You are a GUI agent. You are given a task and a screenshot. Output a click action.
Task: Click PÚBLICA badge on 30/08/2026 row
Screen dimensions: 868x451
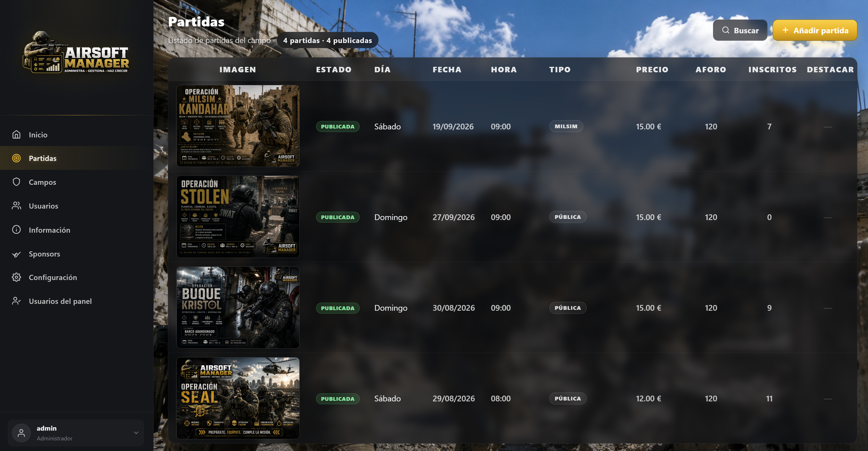click(568, 308)
